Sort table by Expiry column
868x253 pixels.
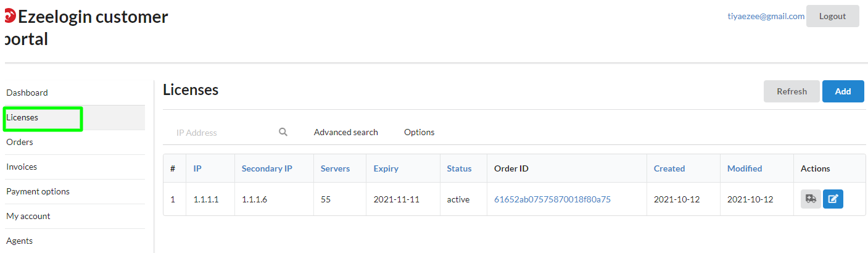pyautogui.click(x=386, y=168)
